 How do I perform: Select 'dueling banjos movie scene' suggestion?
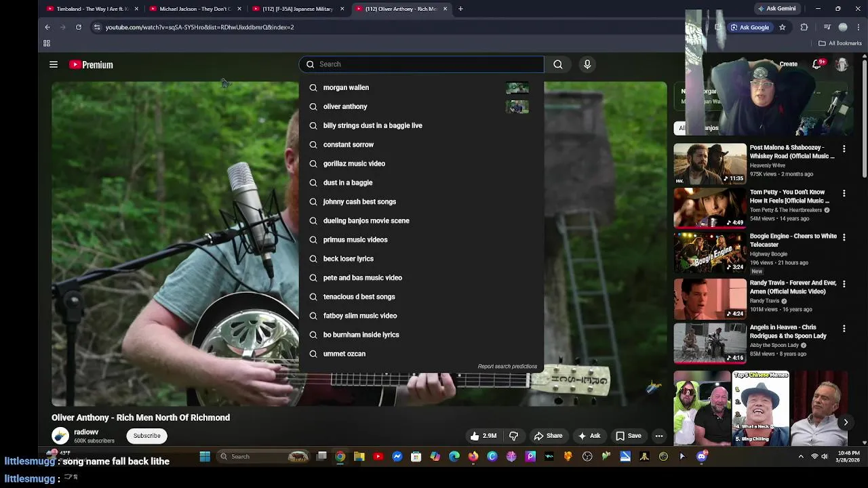click(421, 220)
